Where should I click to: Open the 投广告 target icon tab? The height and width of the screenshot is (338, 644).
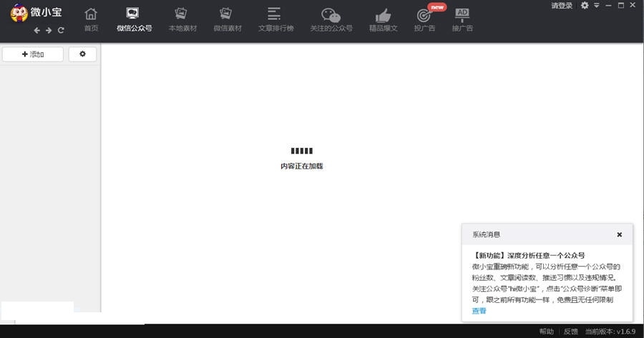pyautogui.click(x=424, y=19)
